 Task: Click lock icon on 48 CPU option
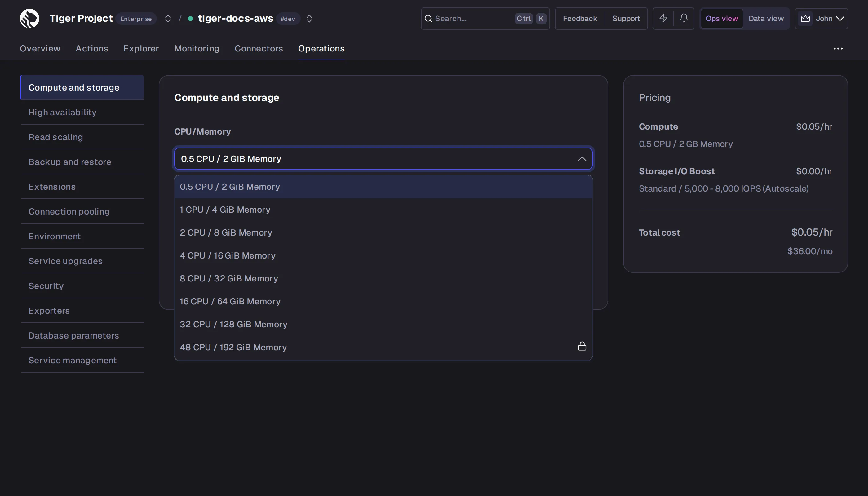click(x=582, y=347)
